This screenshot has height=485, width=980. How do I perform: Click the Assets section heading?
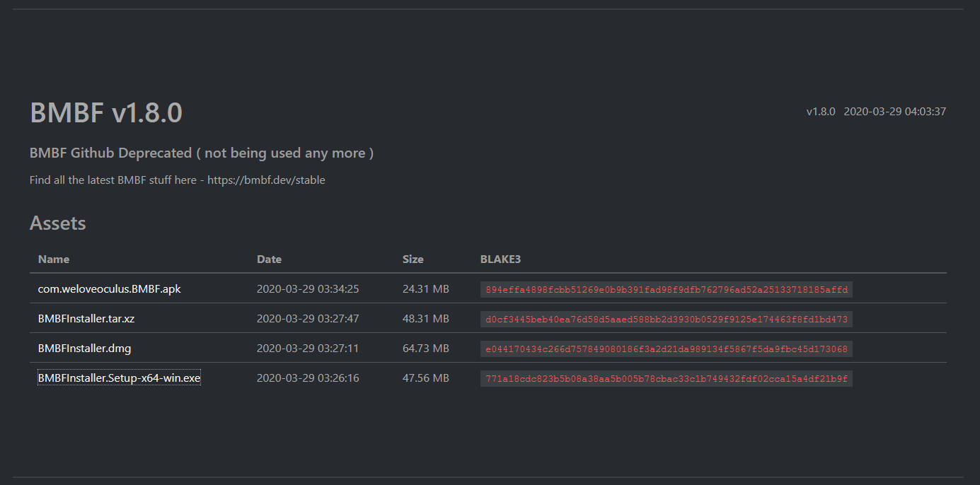[58, 223]
